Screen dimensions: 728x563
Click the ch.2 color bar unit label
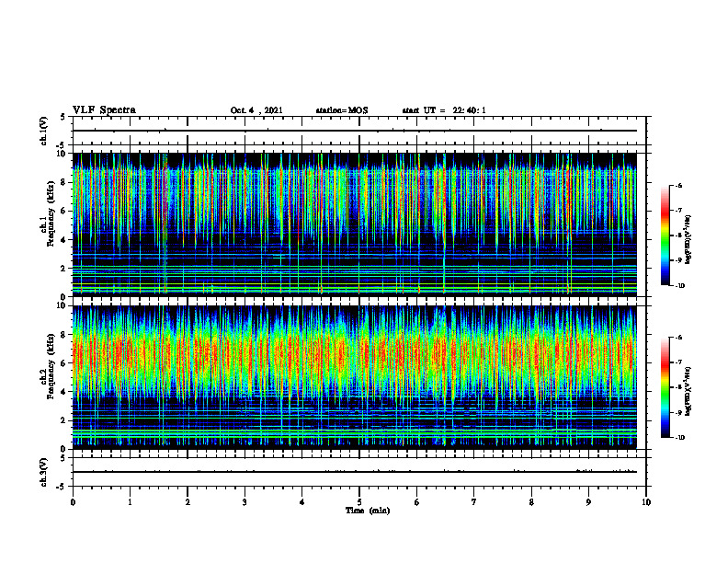tap(688, 391)
